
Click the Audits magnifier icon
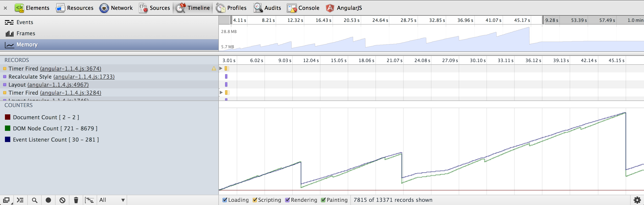[x=258, y=8]
